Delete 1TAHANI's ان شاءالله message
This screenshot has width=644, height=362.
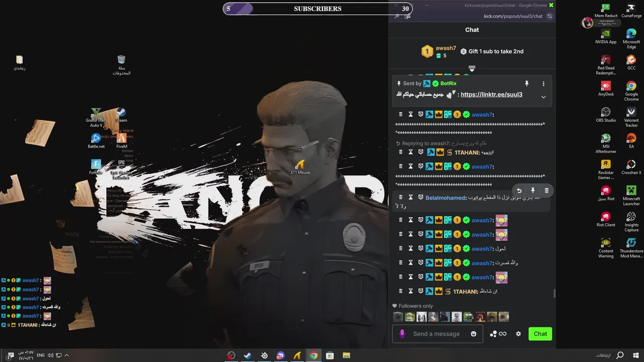[x=400, y=291]
